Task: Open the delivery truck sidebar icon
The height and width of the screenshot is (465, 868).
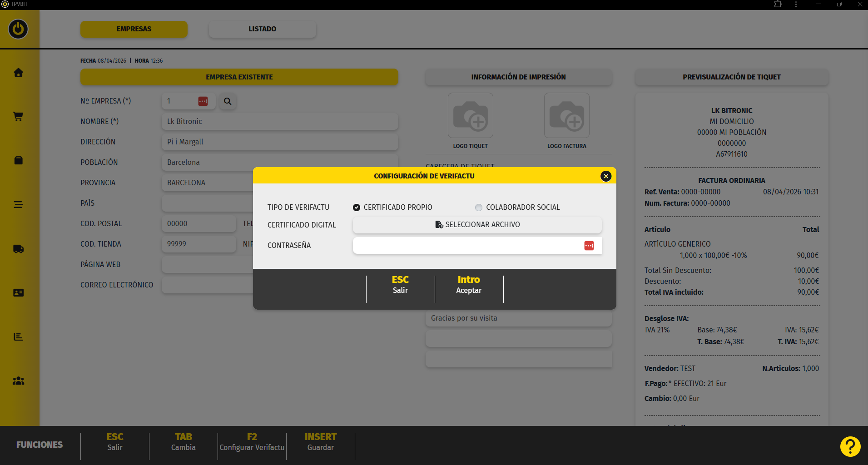Action: point(18,249)
